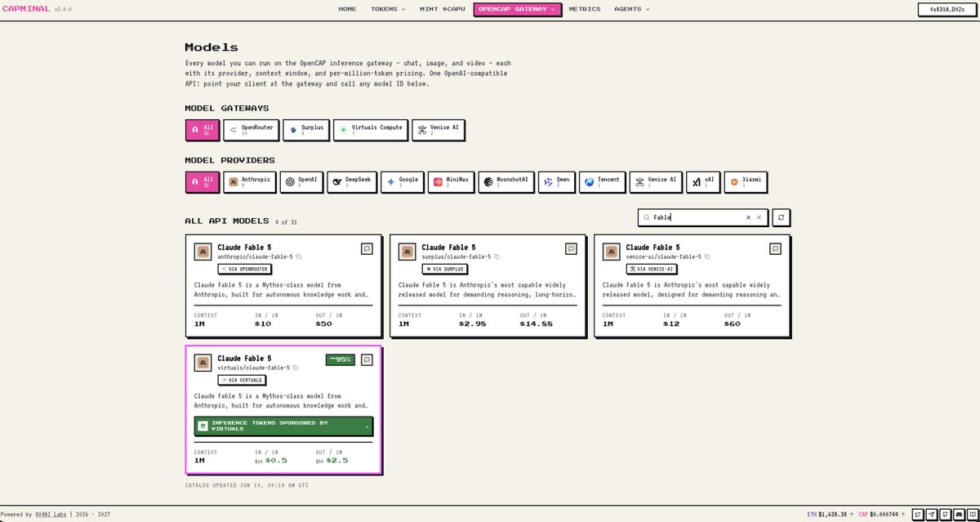Click the magnifier icon in search box
Screen dimensions: 980x522
647,217
